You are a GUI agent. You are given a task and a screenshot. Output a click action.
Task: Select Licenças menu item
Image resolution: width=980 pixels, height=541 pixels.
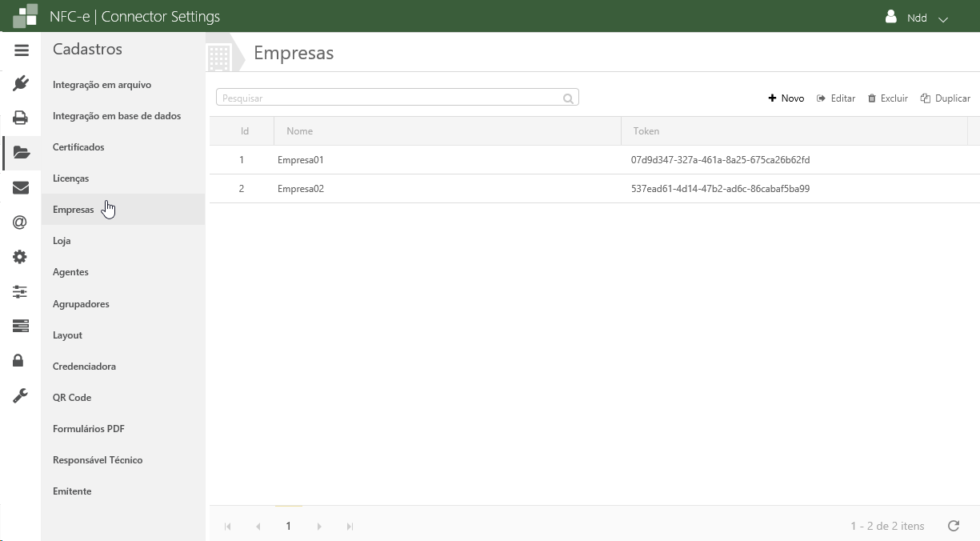(70, 178)
